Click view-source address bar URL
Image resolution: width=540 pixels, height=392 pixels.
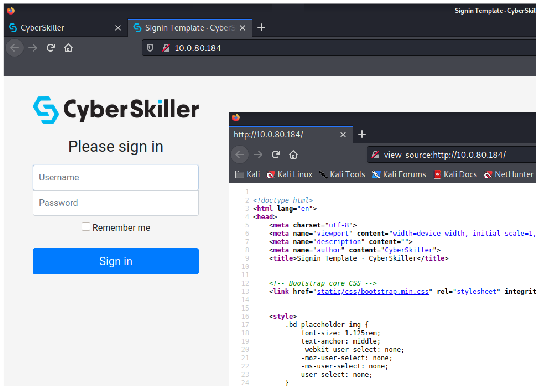pos(444,155)
